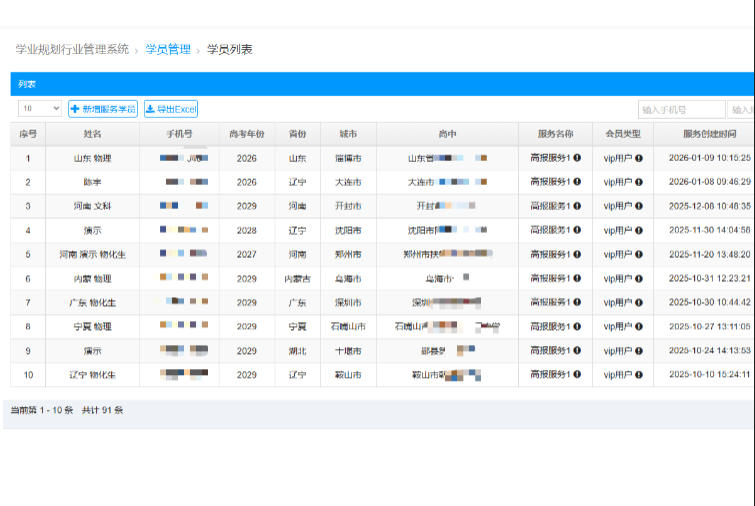The width and height of the screenshot is (755, 506).
Task: Click info icon beside 高报服务1 in row 2
Action: (x=577, y=182)
